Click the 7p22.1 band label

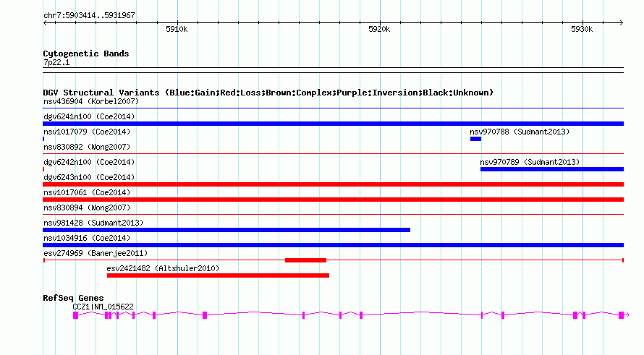click(56, 62)
